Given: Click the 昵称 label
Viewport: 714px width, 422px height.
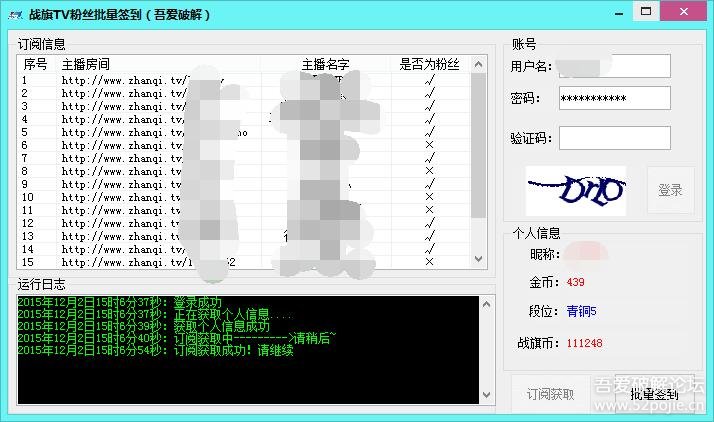Looking at the screenshot, I should pyautogui.click(x=545, y=254).
